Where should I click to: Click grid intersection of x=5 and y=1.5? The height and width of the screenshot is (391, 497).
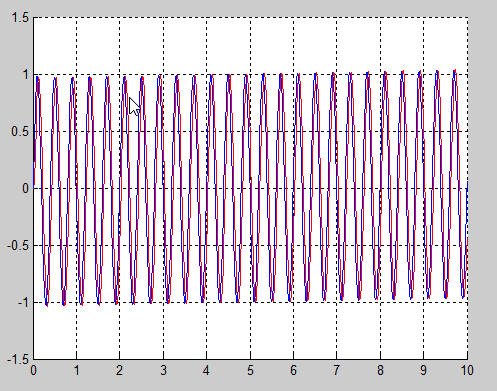click(250, 17)
